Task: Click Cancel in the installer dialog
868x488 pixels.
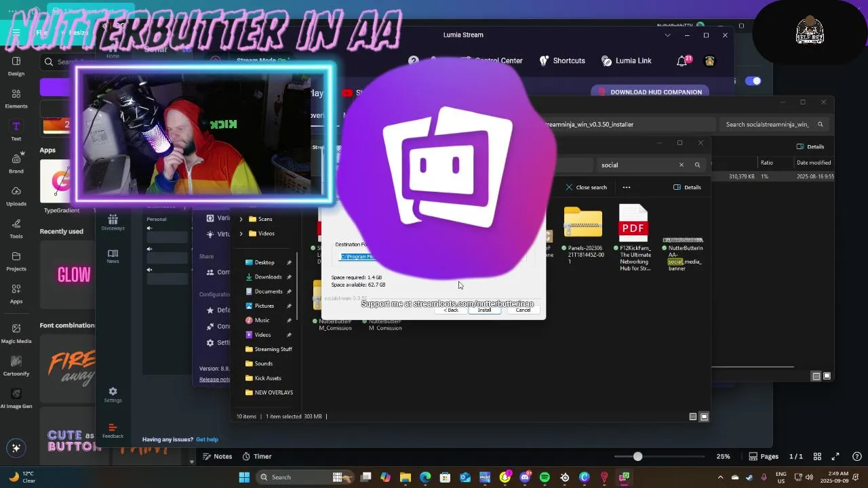Action: click(x=523, y=310)
